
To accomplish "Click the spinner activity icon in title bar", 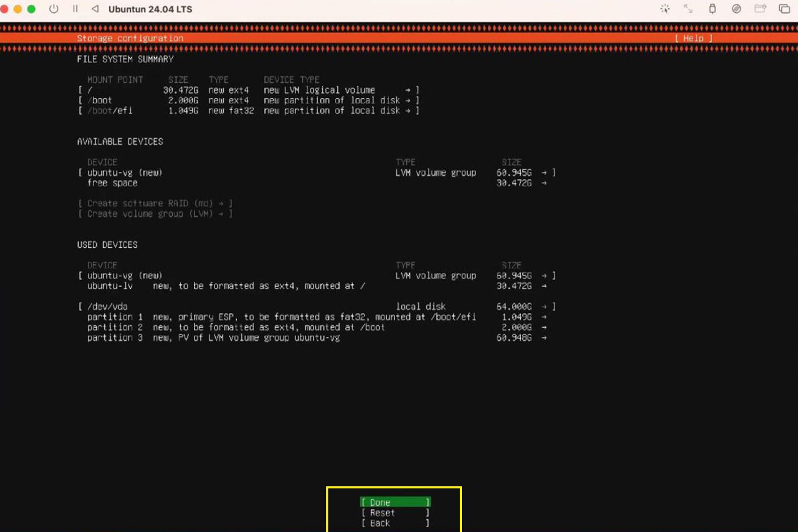I will click(x=665, y=9).
